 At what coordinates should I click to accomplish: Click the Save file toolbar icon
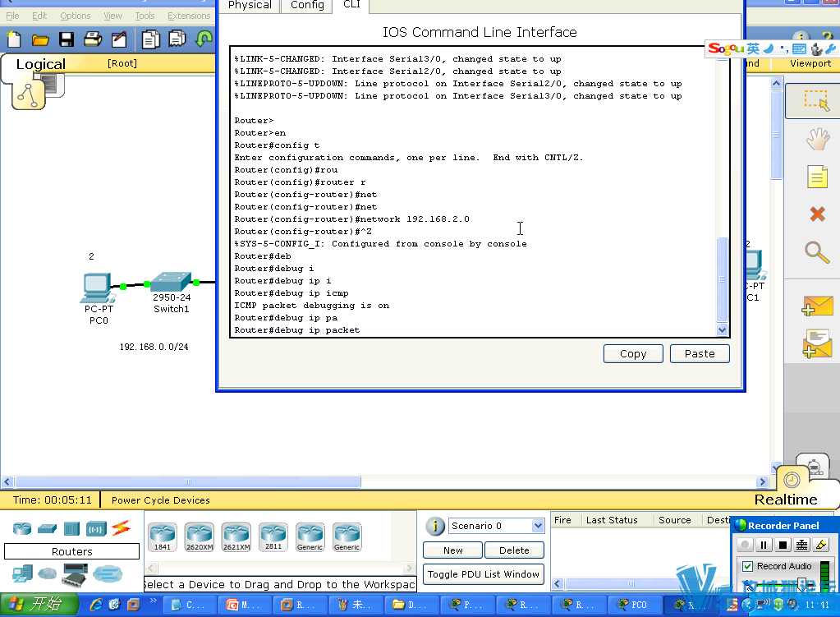pos(66,39)
